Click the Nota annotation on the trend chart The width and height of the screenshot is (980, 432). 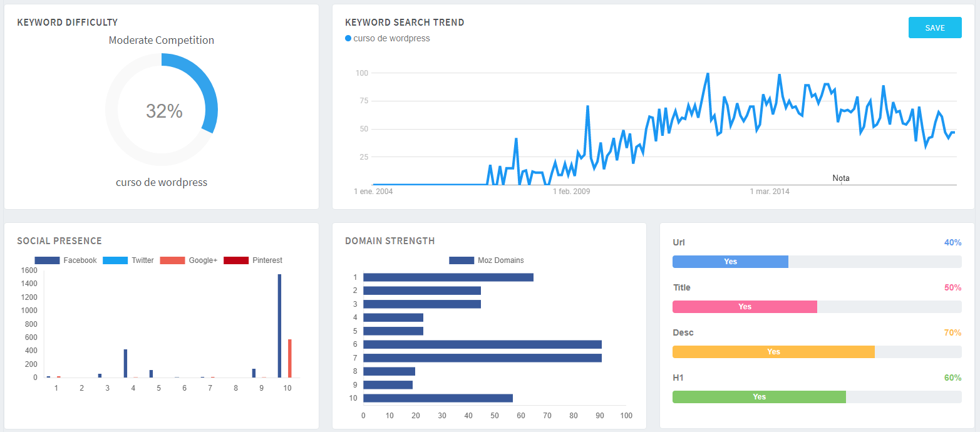click(841, 178)
